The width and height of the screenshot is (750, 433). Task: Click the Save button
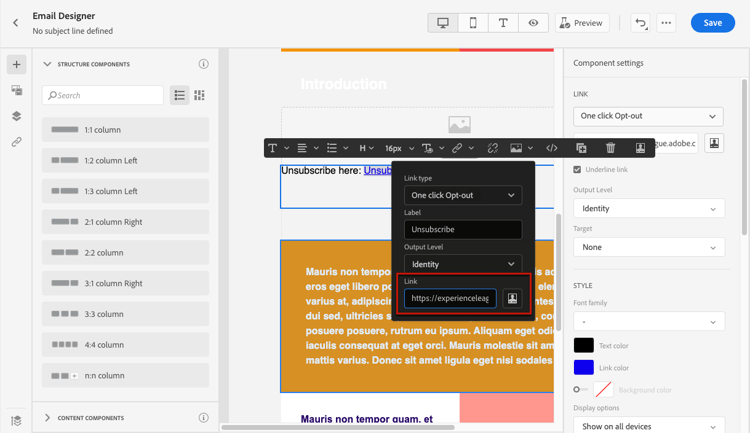[712, 23]
